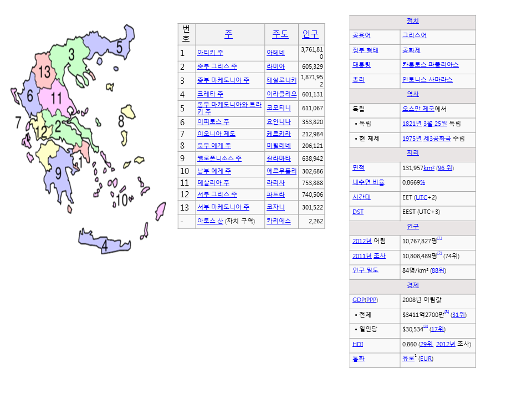Open the 역사 section header link

pyautogui.click(x=412, y=94)
